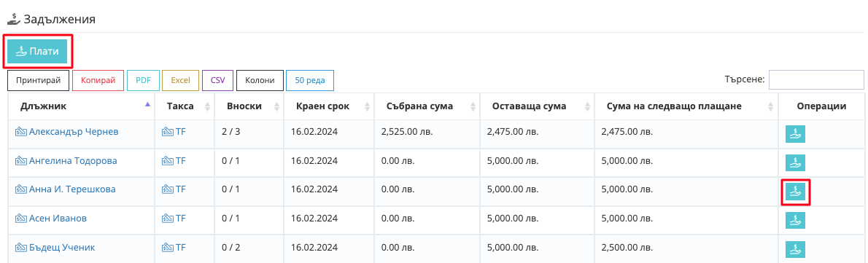Click the CSV export button
The height and width of the screenshot is (263, 868).
point(218,80)
